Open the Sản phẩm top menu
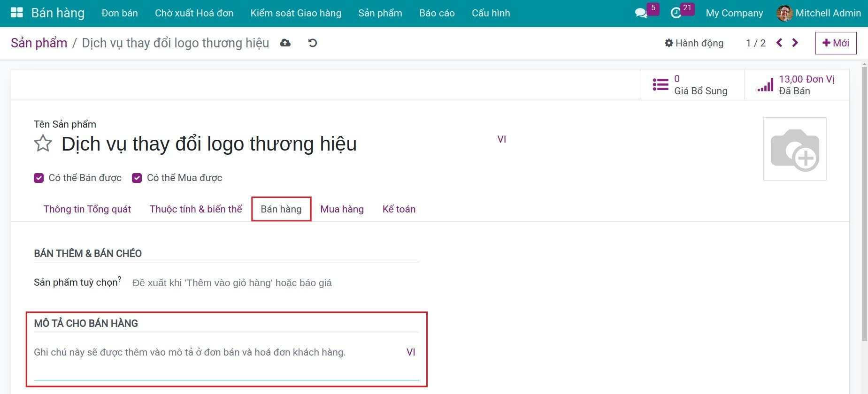Screen dimensions: 868x394 coord(380,13)
